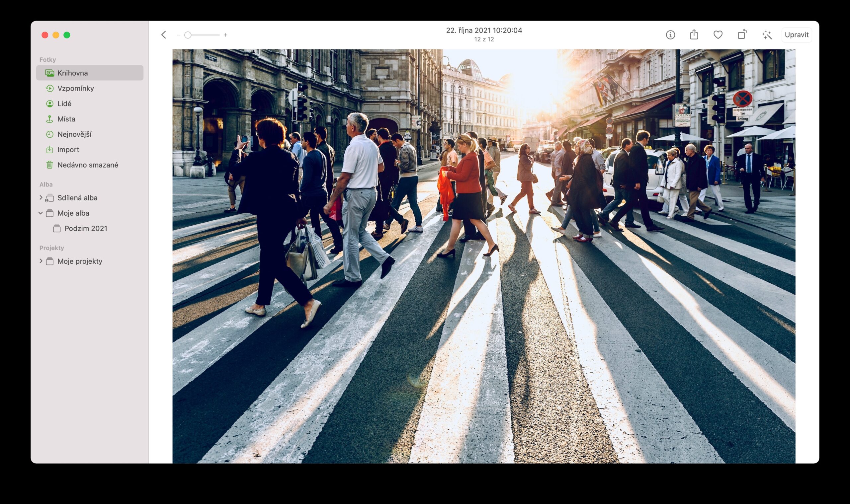
Task: Click the zoom out minus icon
Action: tap(178, 35)
